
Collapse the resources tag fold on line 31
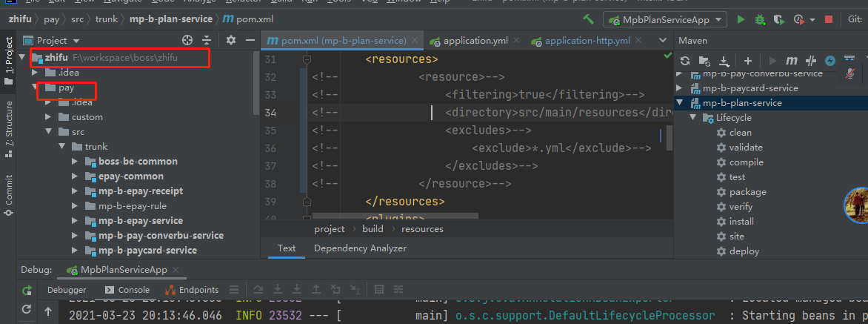coord(307,59)
